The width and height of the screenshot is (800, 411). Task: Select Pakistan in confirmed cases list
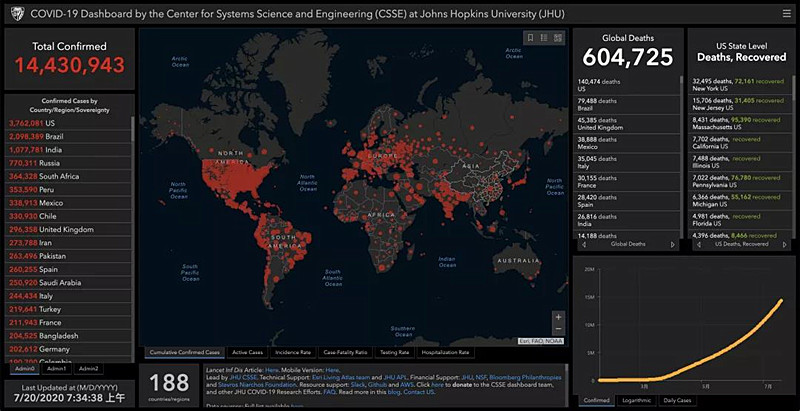(69, 256)
